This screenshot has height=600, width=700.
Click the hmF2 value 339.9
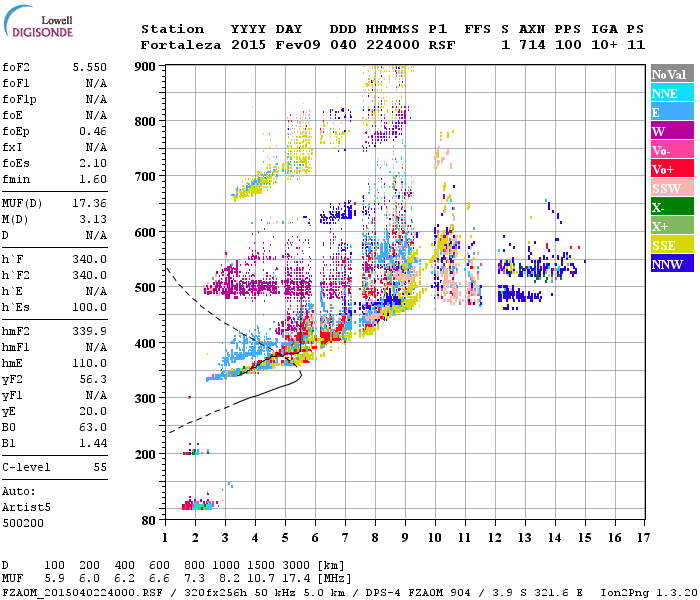coord(90,331)
